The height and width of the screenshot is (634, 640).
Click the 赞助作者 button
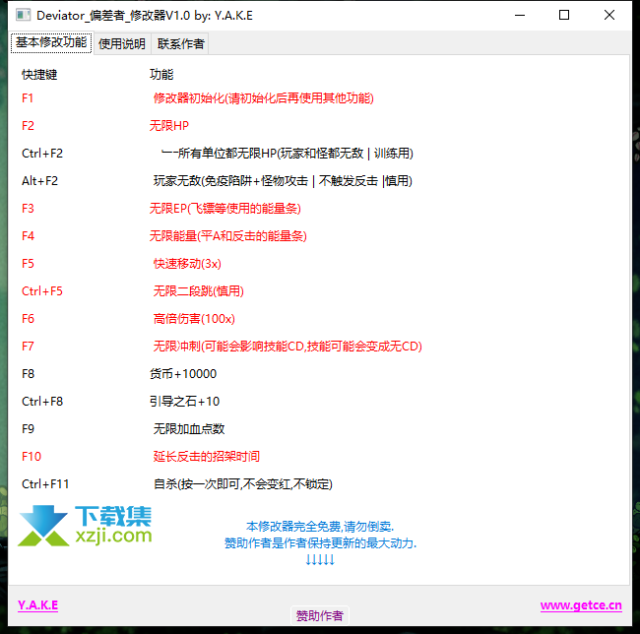[x=320, y=616]
